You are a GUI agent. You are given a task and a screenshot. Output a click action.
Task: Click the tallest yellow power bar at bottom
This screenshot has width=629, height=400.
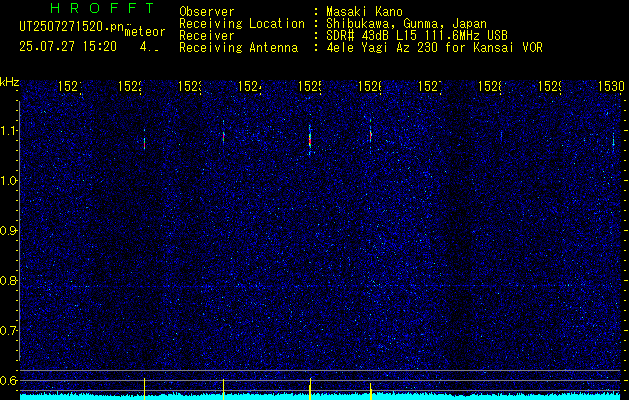point(310,389)
